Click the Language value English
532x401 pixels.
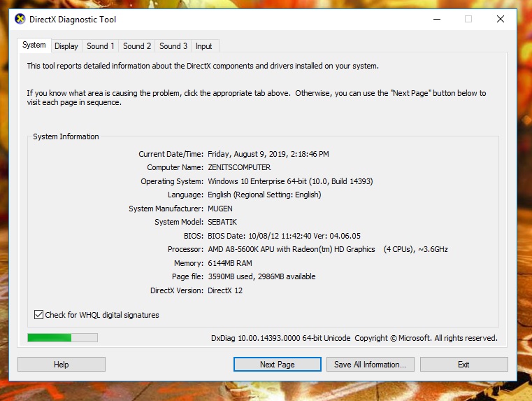tap(264, 195)
